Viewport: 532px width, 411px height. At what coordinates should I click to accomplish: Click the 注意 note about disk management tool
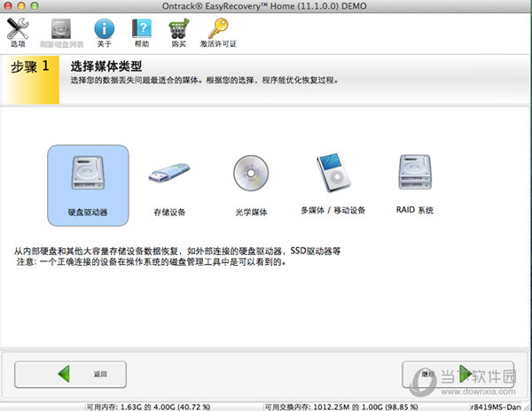pyautogui.click(x=152, y=262)
